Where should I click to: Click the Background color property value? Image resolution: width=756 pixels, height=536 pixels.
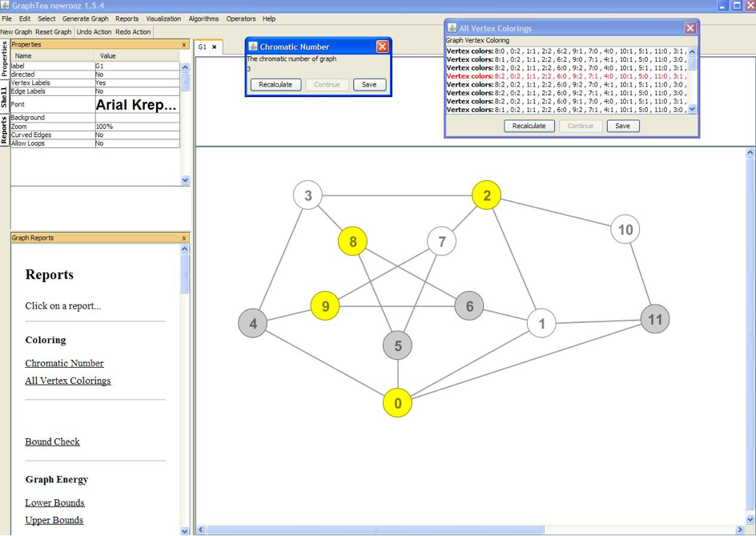tap(136, 118)
